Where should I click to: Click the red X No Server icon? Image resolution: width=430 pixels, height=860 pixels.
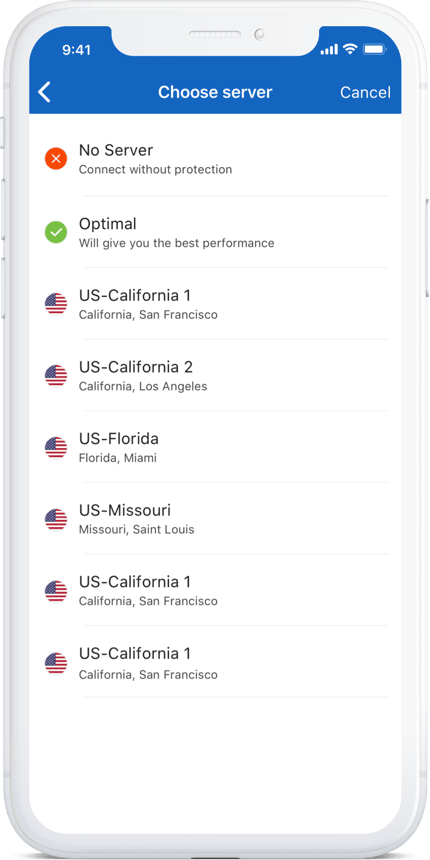tap(56, 159)
